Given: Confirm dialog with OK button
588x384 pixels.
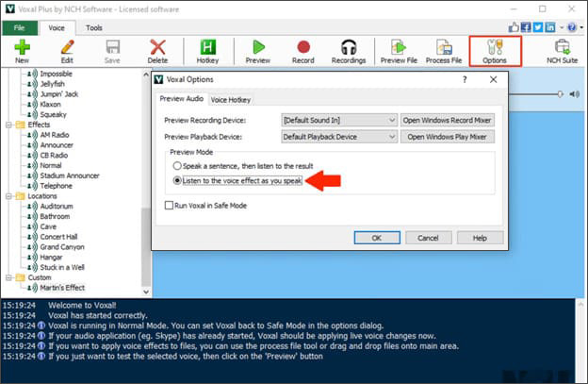Looking at the screenshot, I should pyautogui.click(x=377, y=238).
